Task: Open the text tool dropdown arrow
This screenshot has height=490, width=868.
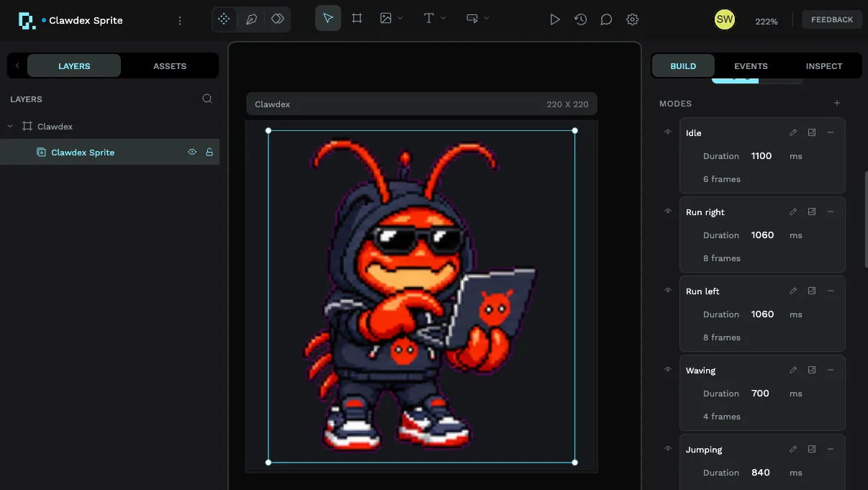Action: tap(443, 18)
